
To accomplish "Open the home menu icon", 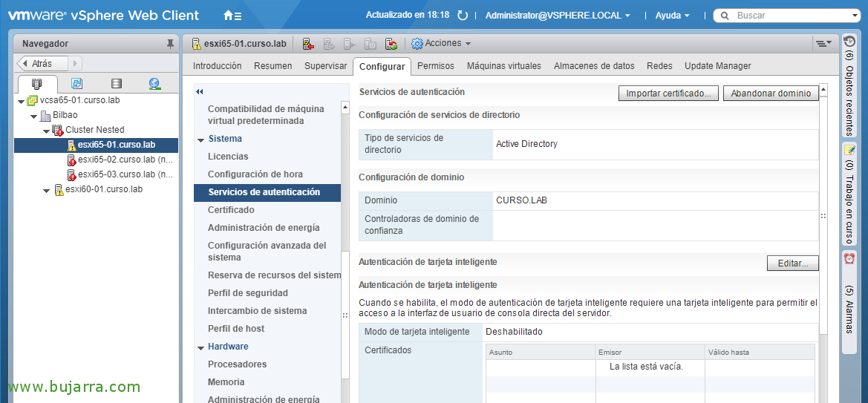I will tap(232, 16).
